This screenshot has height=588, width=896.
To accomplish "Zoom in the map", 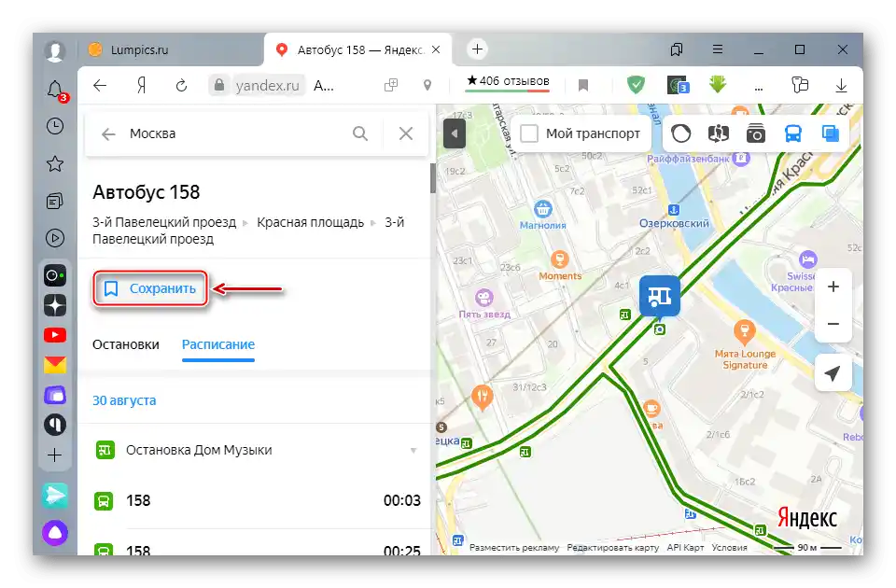I will [833, 287].
